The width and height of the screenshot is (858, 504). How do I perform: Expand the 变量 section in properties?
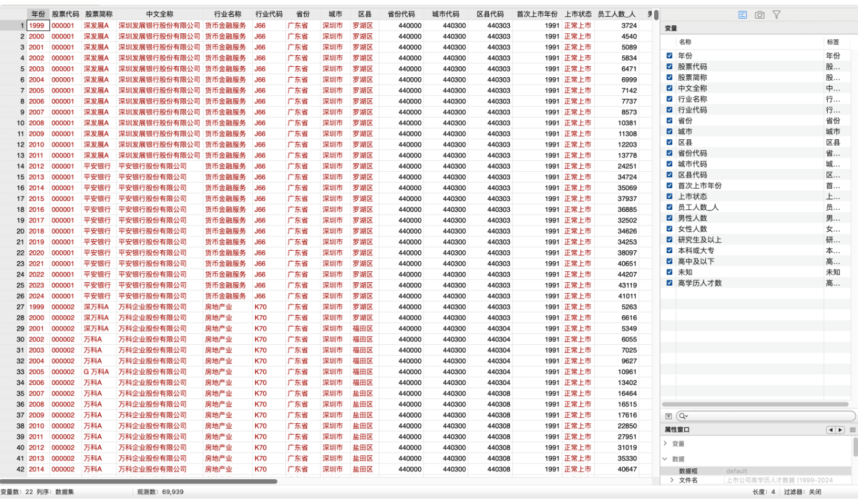pyautogui.click(x=665, y=443)
